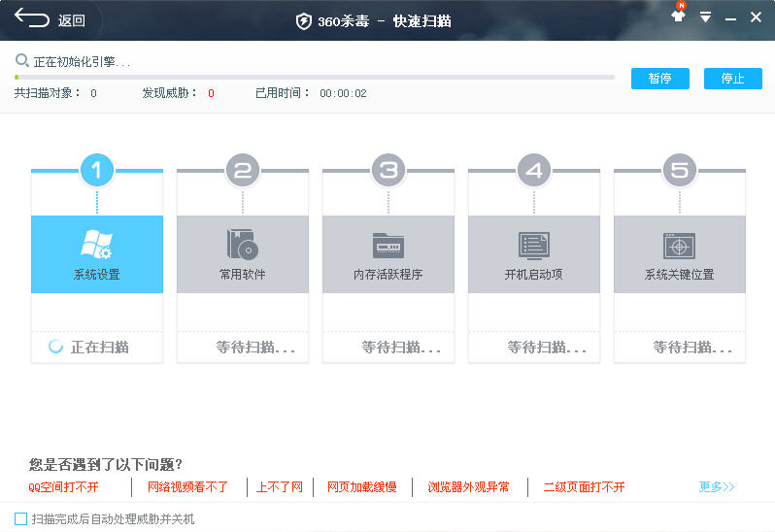Click the 系统设置 Windows flag icon
775x532 pixels.
point(96,245)
